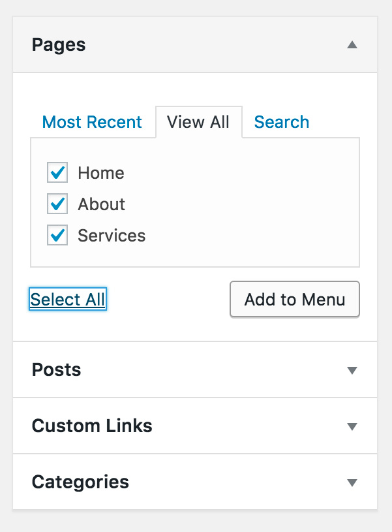This screenshot has height=532, width=392.
Task: Expand the Posts section chevron
Action: 352,370
